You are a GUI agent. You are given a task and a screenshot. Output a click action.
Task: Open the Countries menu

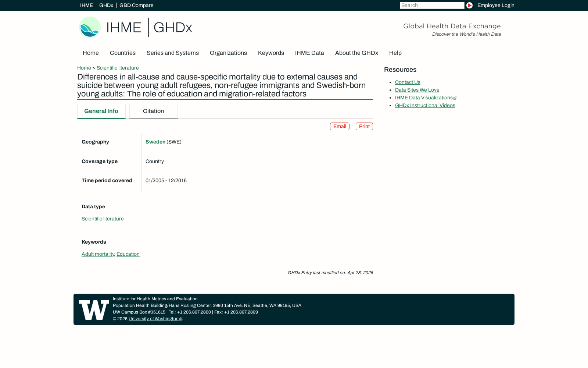(123, 53)
